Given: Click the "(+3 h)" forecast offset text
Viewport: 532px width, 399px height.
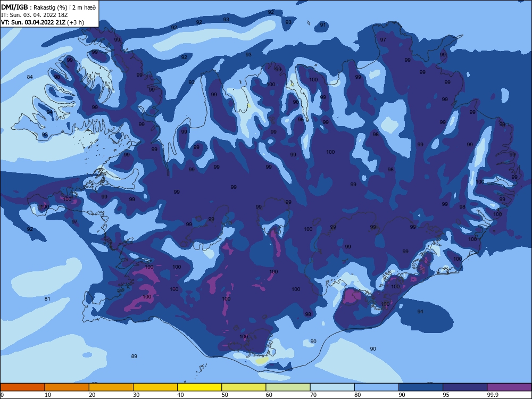Looking at the screenshot, I should (76, 22).
